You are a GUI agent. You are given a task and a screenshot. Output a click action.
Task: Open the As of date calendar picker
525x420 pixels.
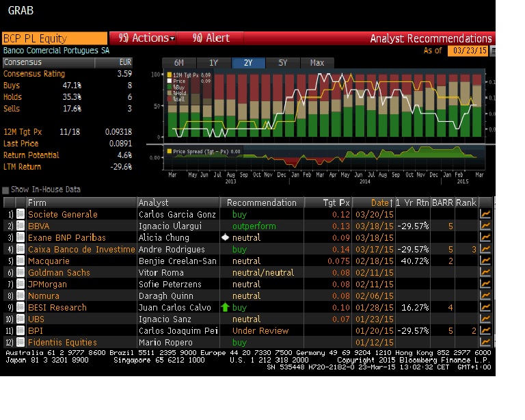493,51
